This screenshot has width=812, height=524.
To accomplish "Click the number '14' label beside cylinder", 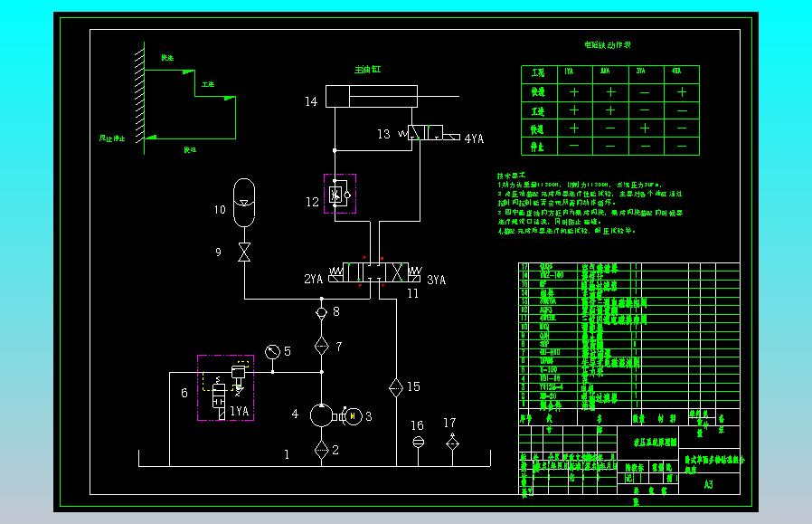I will [311, 101].
